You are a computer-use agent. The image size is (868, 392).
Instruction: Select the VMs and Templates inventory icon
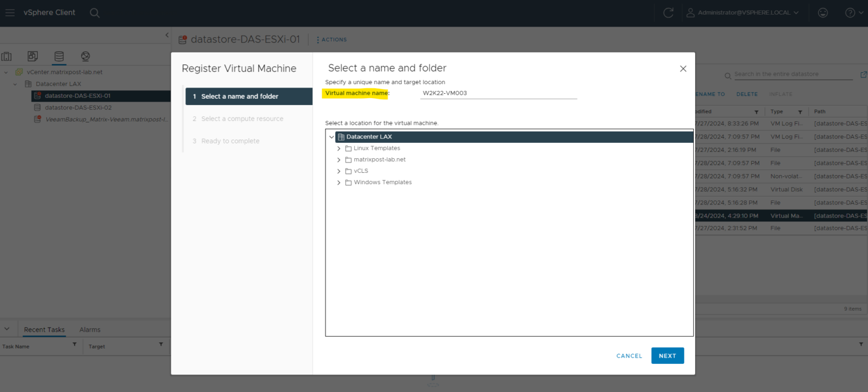point(32,56)
